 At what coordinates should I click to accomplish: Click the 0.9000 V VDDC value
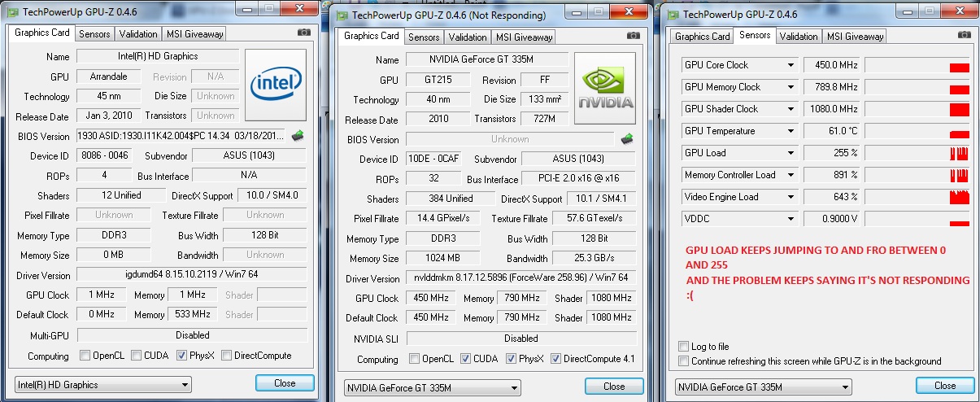[x=832, y=219]
